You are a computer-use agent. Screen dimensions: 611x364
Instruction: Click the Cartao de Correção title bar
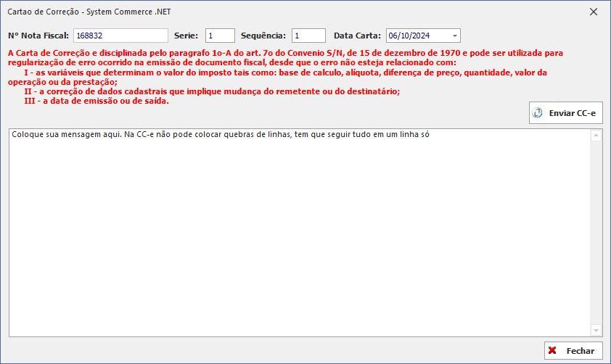click(x=290, y=12)
